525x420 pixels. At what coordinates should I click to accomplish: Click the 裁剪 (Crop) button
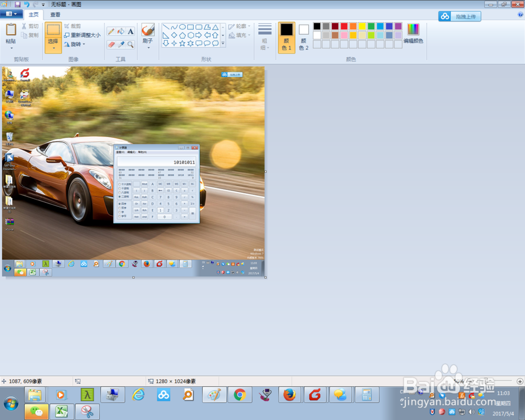coord(72,26)
